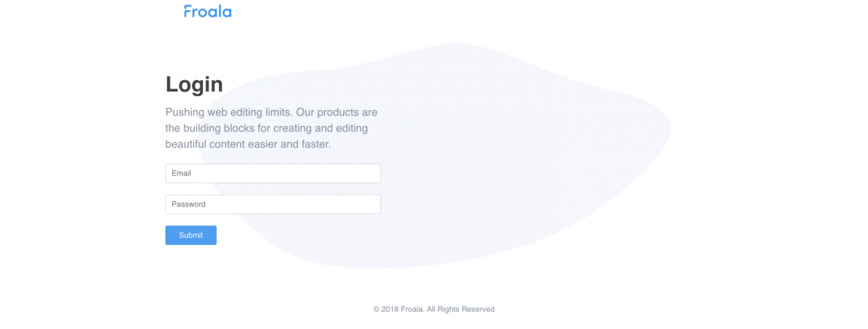Image resolution: width=868 pixels, height=329 pixels.
Task: Click the blue Submit button to log in
Action: tap(190, 235)
